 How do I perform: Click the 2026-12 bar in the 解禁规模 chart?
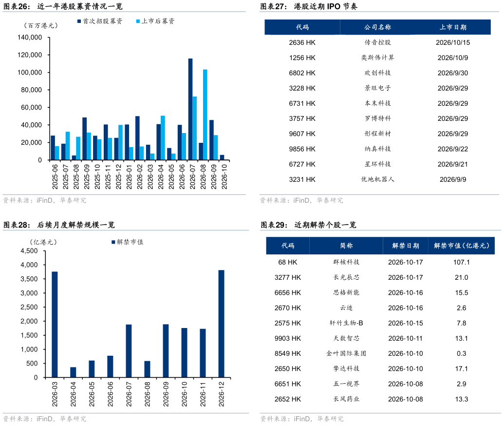(x=221, y=324)
